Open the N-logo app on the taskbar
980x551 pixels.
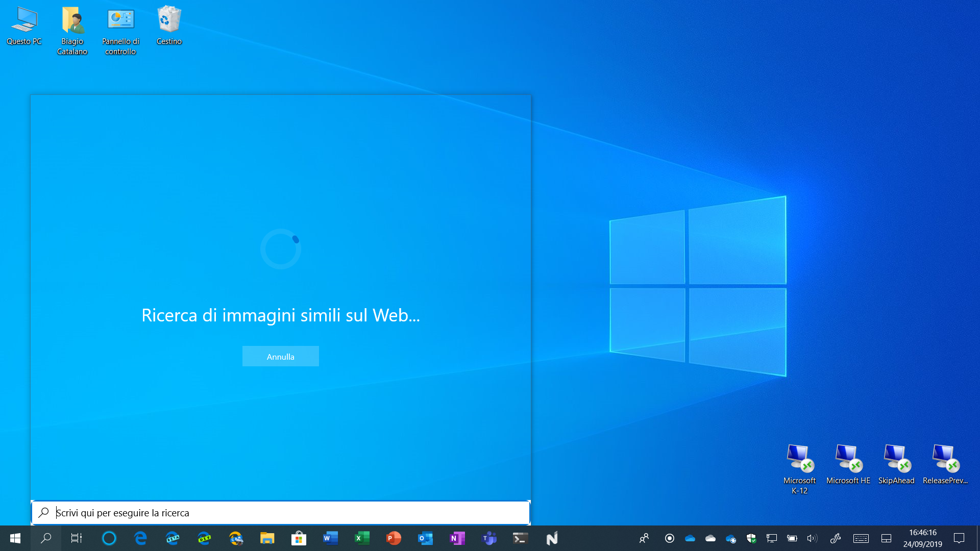(552, 538)
